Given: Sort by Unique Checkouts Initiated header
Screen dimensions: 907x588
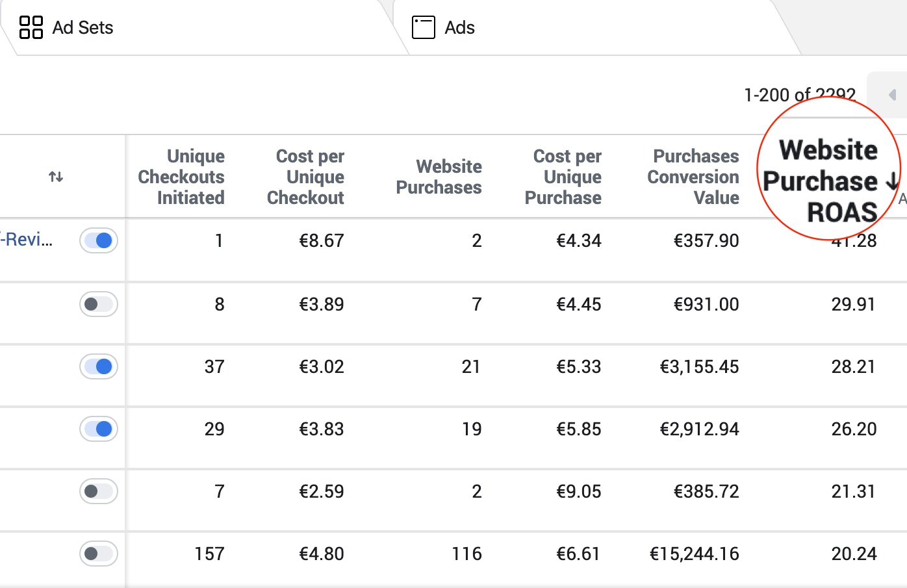Looking at the screenshot, I should 181,177.
